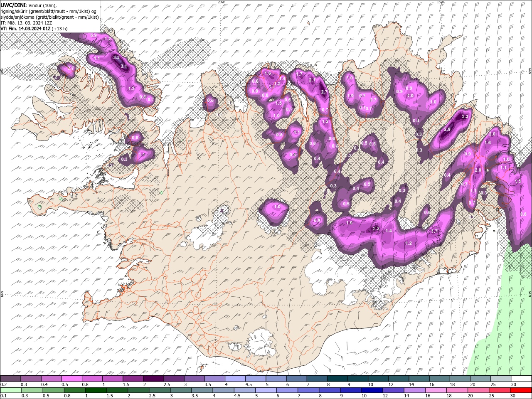Click the bright red rain legend swatch after 30
The image size is (532, 399).
(x=521, y=390)
